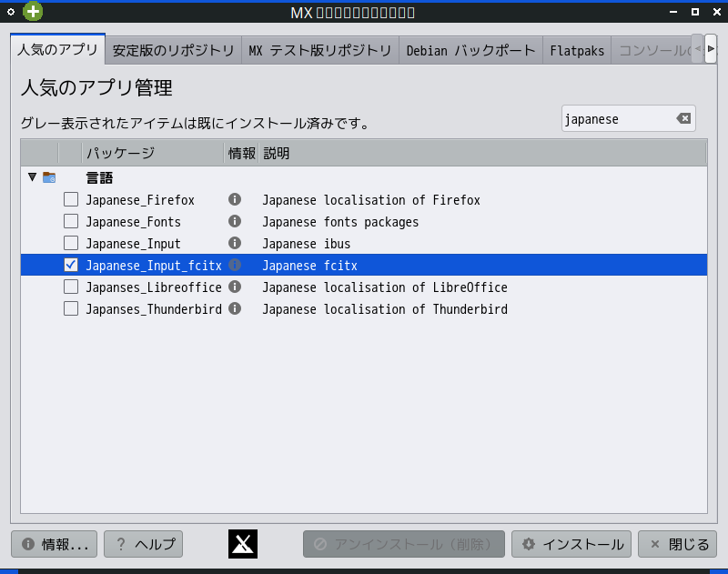Enable the Japanese_Input ibus checkbox
This screenshot has height=574, width=728.
pyautogui.click(x=71, y=243)
